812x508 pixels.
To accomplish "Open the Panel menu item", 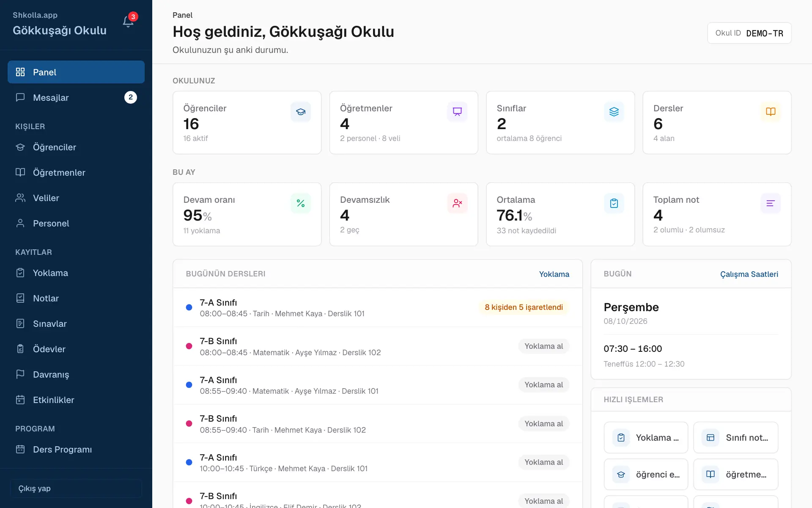I will click(76, 72).
